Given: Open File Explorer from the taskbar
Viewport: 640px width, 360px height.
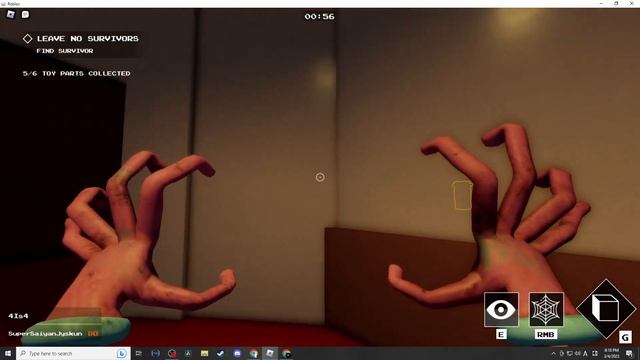Looking at the screenshot, I should click(x=204, y=353).
